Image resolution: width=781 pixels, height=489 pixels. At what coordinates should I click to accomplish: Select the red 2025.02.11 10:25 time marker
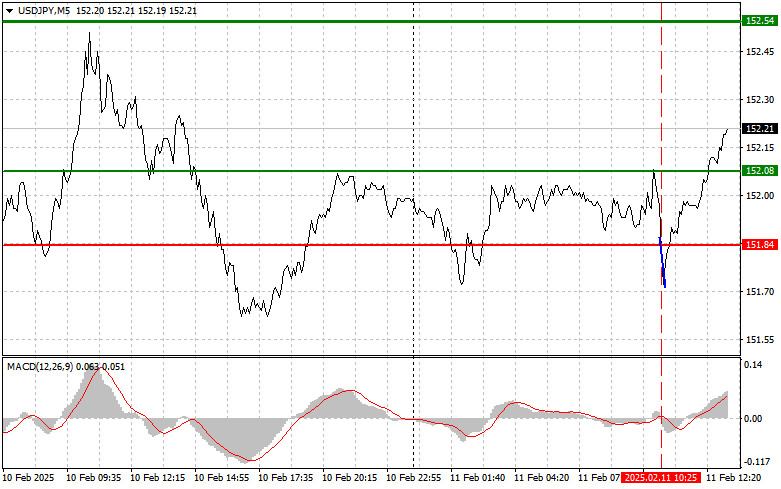[x=661, y=478]
